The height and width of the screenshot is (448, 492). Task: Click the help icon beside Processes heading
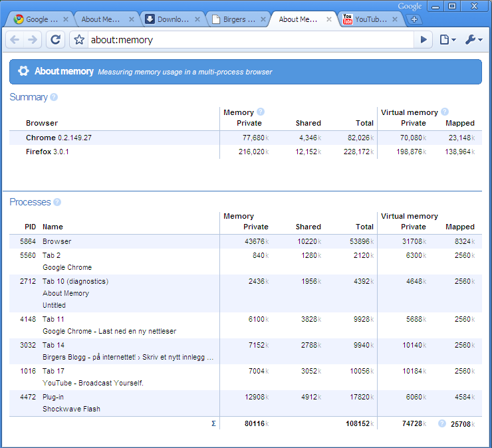(x=57, y=202)
